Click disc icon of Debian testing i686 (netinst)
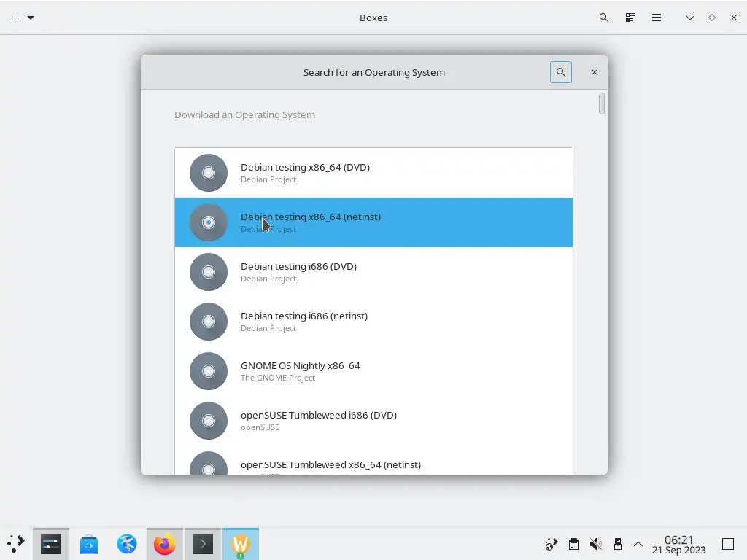 209,322
